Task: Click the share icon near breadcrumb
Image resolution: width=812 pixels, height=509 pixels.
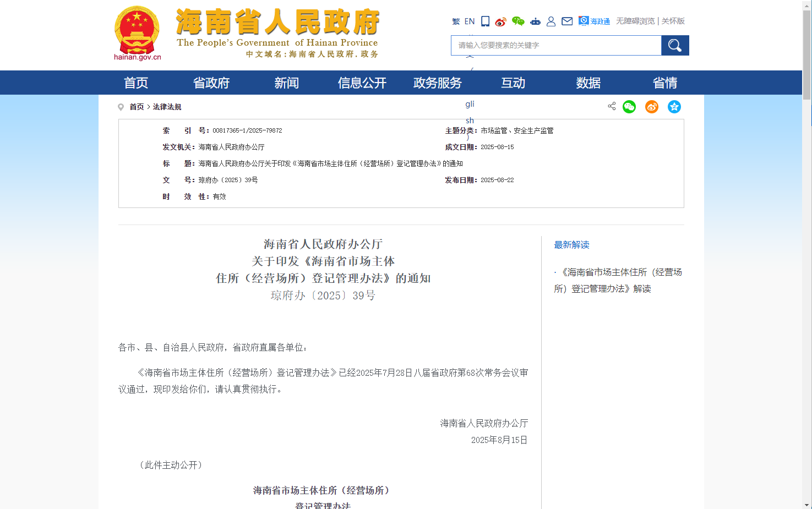Action: click(612, 106)
